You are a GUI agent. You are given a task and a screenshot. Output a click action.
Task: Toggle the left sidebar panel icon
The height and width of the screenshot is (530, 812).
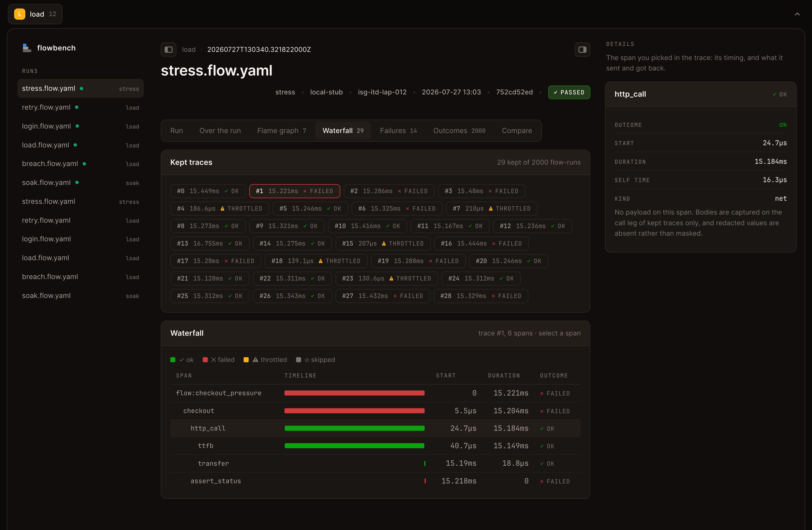(169, 49)
